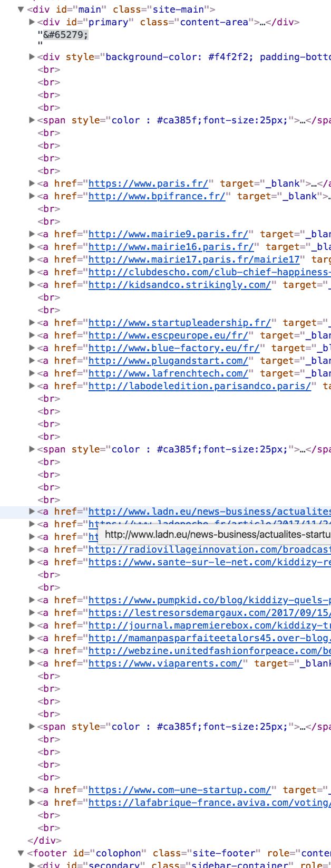Follow the journal.mapremierebox.com link
Screen dimensions: 331x868
click(210, 625)
